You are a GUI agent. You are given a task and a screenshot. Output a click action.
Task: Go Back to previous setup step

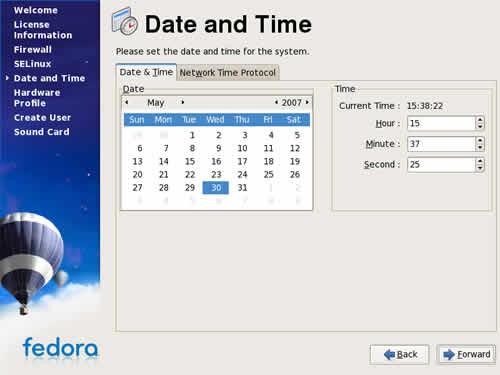399,354
